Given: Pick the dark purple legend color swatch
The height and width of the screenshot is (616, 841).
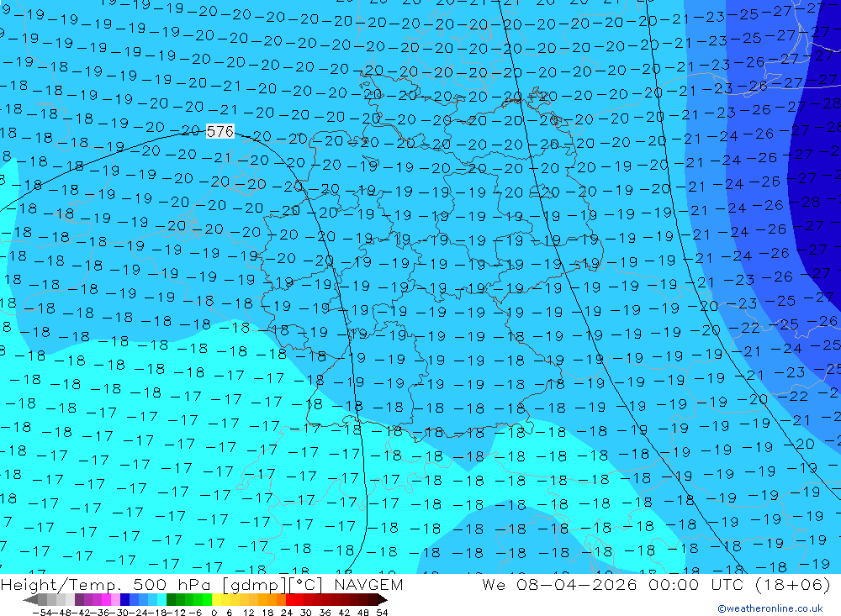Looking at the screenshot, I should [x=79, y=599].
